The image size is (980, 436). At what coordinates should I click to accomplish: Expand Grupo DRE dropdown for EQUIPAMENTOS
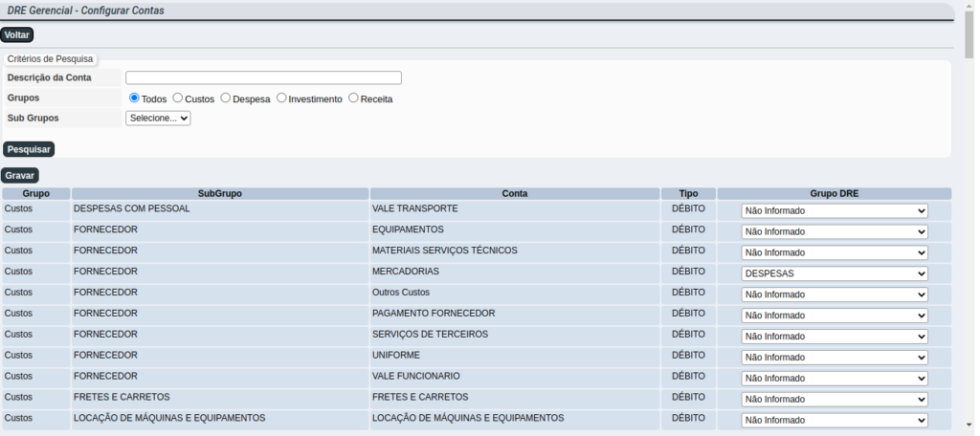[834, 232]
